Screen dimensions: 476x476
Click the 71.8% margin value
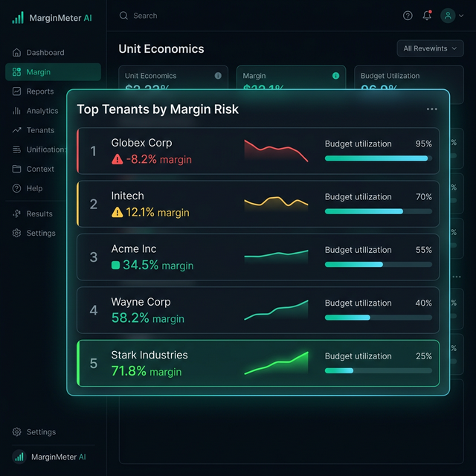click(x=147, y=371)
